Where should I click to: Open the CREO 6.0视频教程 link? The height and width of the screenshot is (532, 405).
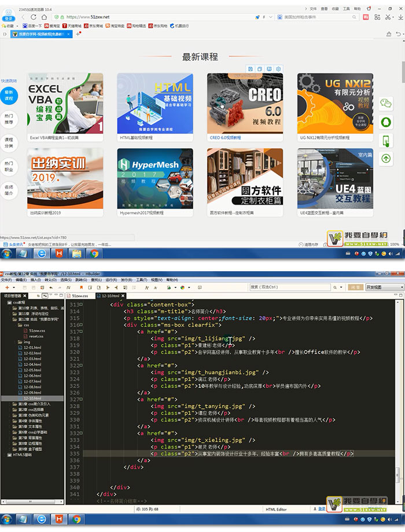click(x=226, y=138)
